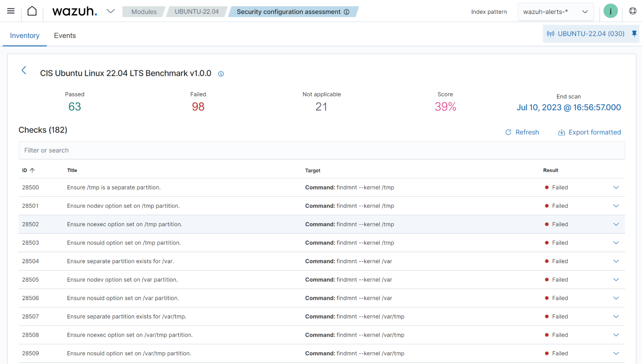642x364 pixels.
Task: Open the wazuh-alerts-* index pattern dropdown
Action: [x=555, y=12]
